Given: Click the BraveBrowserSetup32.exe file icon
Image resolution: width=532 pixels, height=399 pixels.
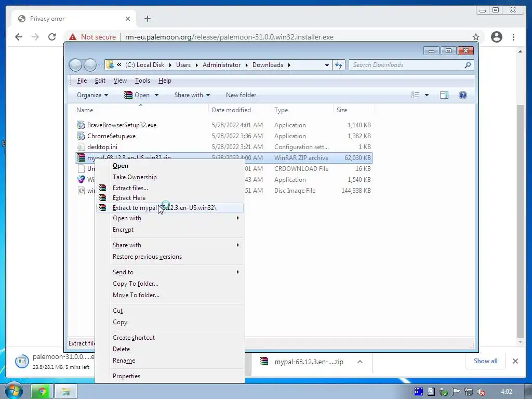Looking at the screenshot, I should click(81, 125).
